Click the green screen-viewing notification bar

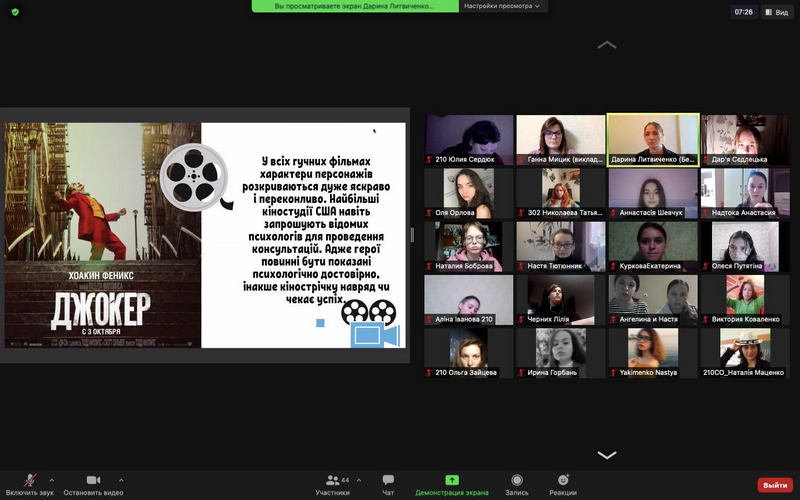point(355,6)
